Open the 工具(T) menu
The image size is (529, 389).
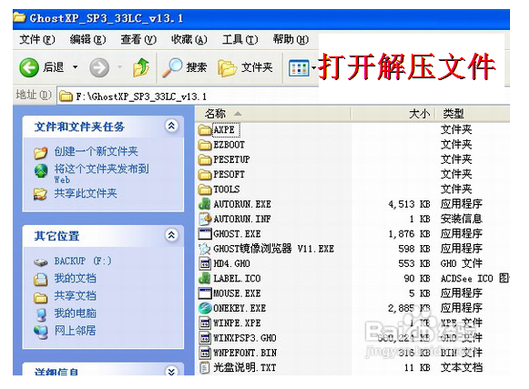click(x=240, y=39)
